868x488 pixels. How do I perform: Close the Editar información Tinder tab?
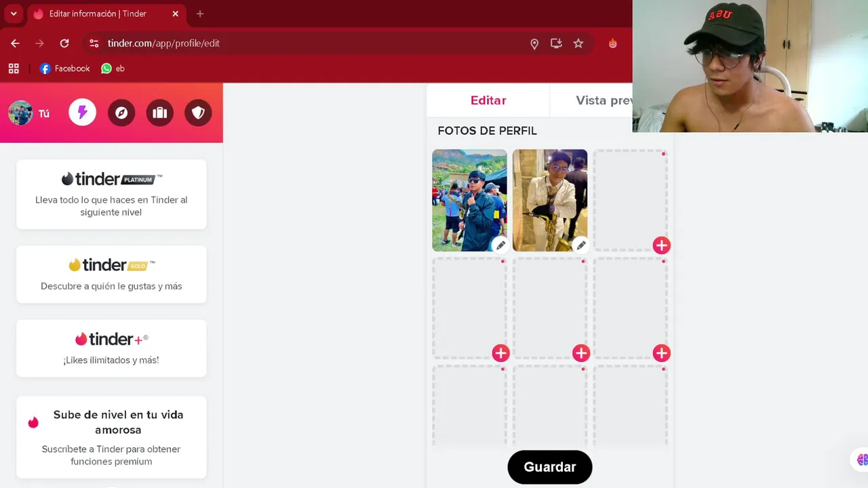[x=176, y=14]
